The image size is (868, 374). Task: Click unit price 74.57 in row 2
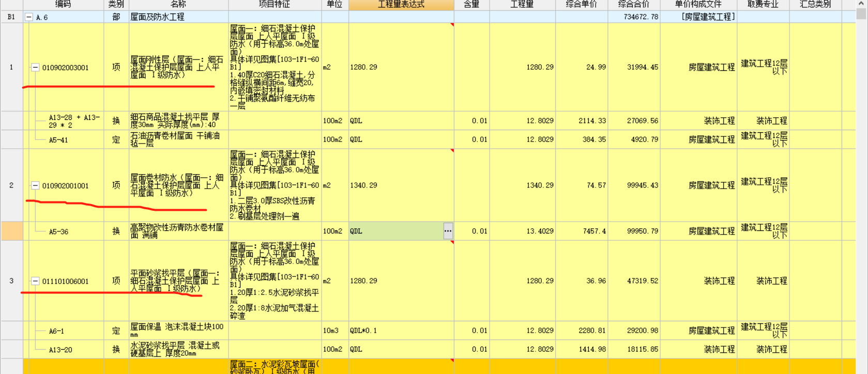pyautogui.click(x=581, y=185)
